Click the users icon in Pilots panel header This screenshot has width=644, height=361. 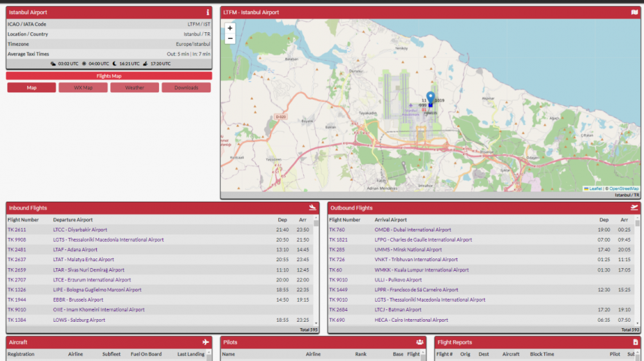point(420,342)
